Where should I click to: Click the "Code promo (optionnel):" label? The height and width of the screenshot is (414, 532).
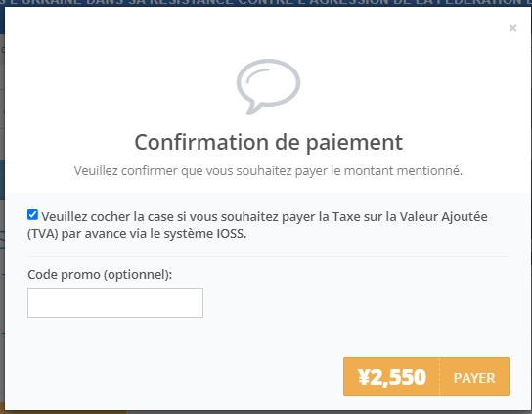point(100,274)
